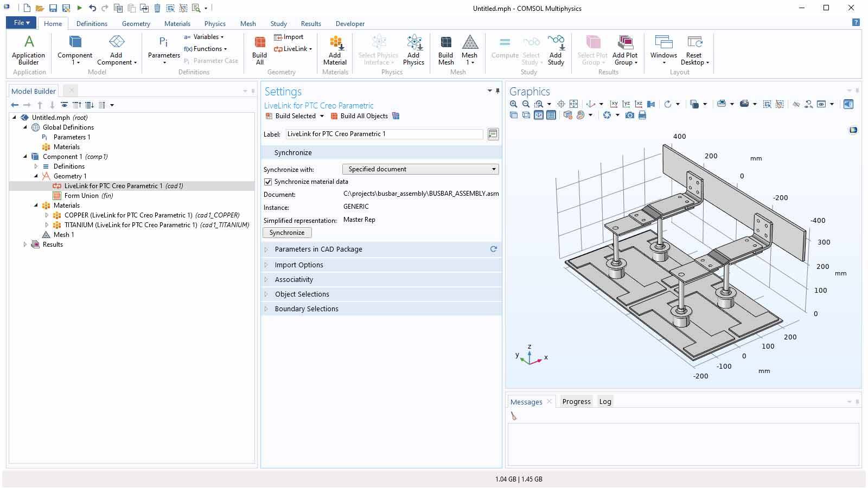Screen dimensions: 868x488
Task: Switch to the Physics ribbon tab
Action: [x=215, y=23]
